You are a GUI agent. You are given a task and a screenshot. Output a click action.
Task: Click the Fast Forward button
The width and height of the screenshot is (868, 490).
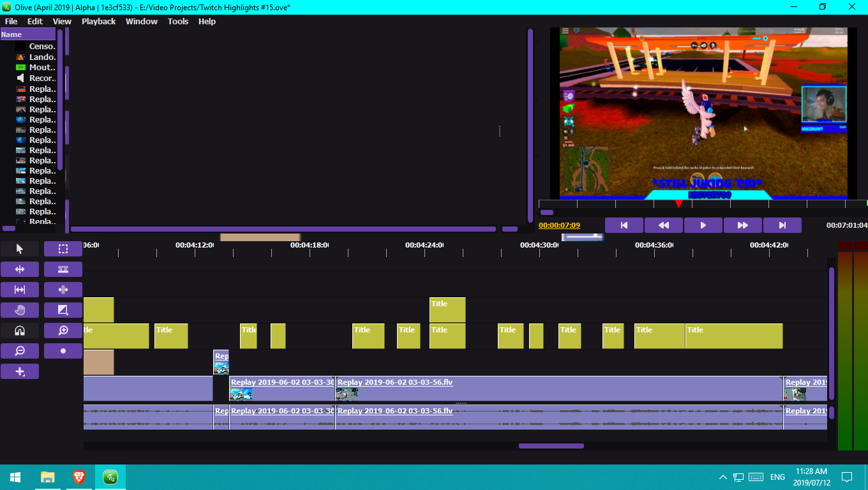(743, 225)
